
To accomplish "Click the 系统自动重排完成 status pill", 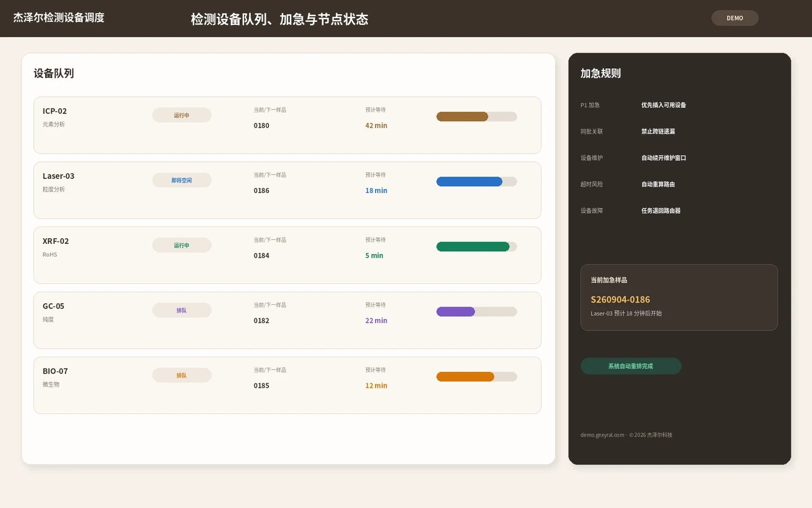I will (x=631, y=366).
